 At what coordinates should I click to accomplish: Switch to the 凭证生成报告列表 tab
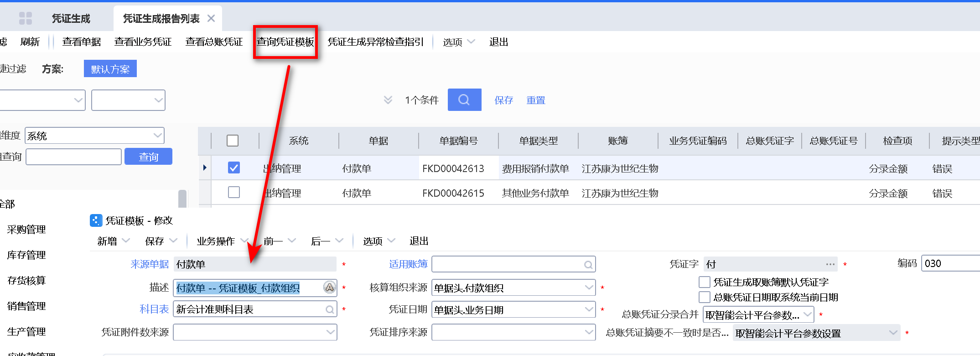pos(161,18)
